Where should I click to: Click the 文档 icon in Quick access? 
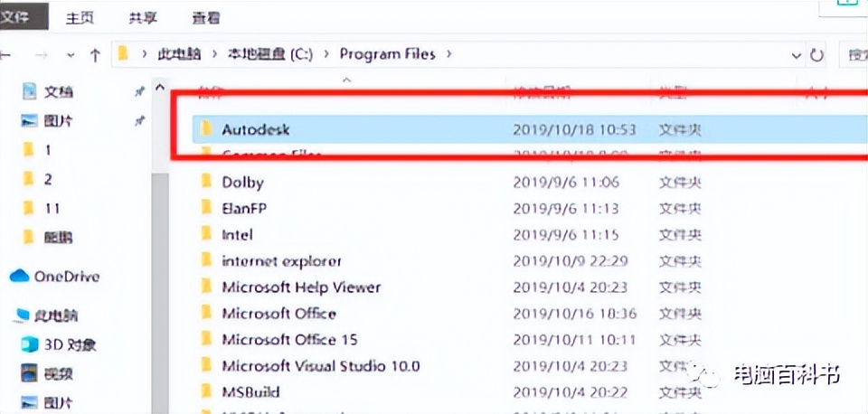click(29, 91)
